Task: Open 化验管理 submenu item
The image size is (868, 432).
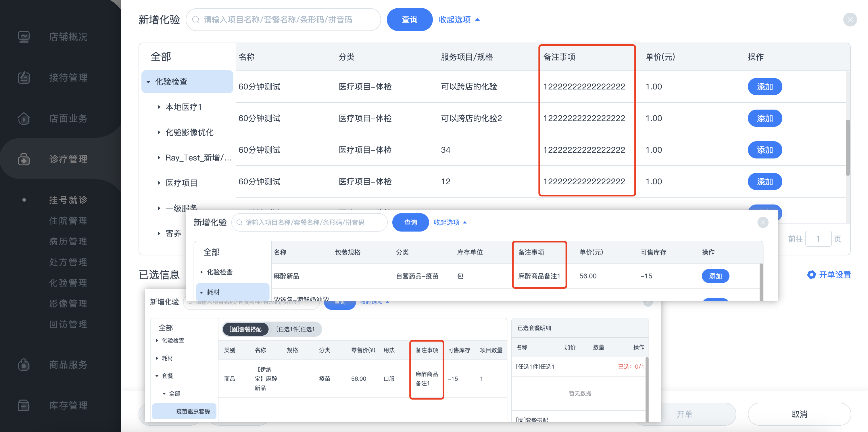Action: [68, 283]
